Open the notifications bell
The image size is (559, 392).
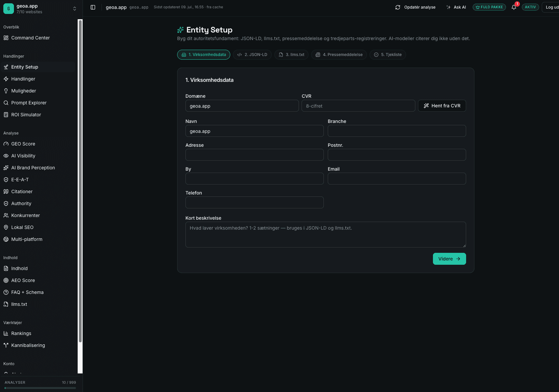[x=514, y=7]
